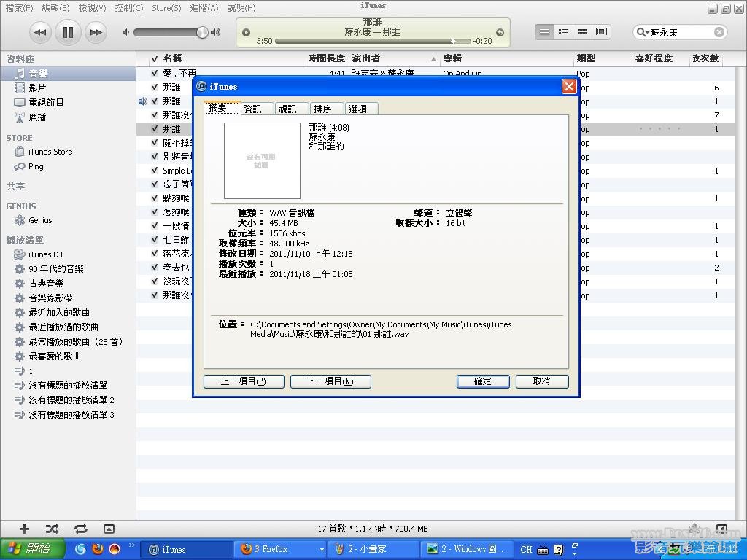Close the iTunes info dialog
747x560 pixels.
[x=569, y=87]
